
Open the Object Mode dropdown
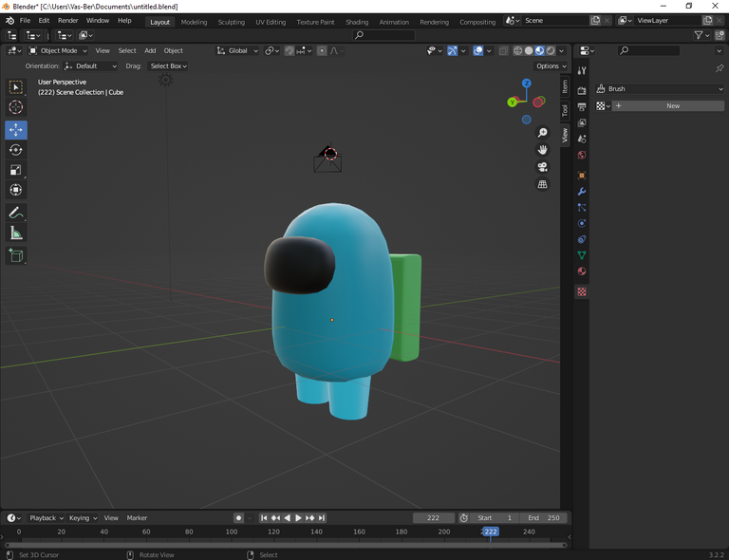point(58,50)
